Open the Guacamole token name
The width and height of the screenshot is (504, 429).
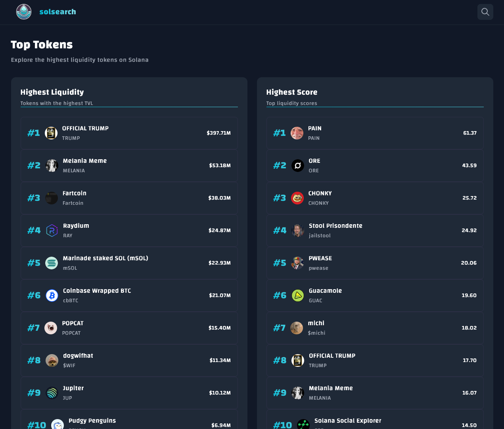tap(326, 291)
